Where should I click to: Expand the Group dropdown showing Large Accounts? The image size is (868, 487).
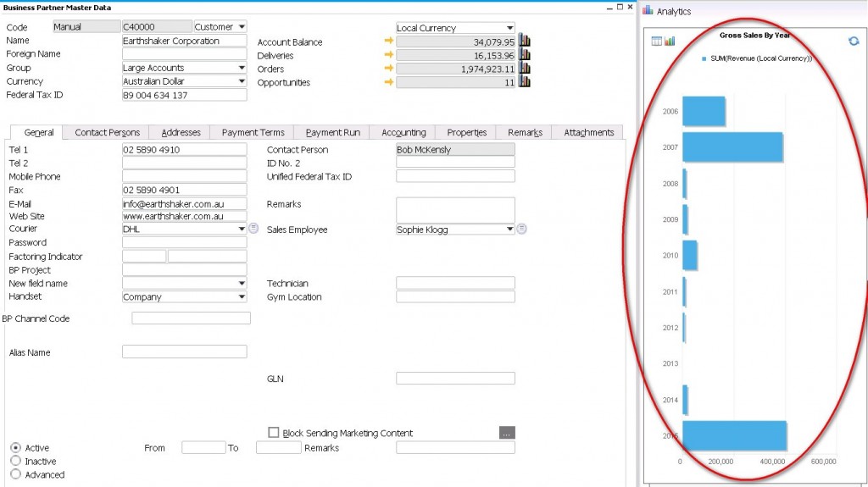(x=242, y=68)
